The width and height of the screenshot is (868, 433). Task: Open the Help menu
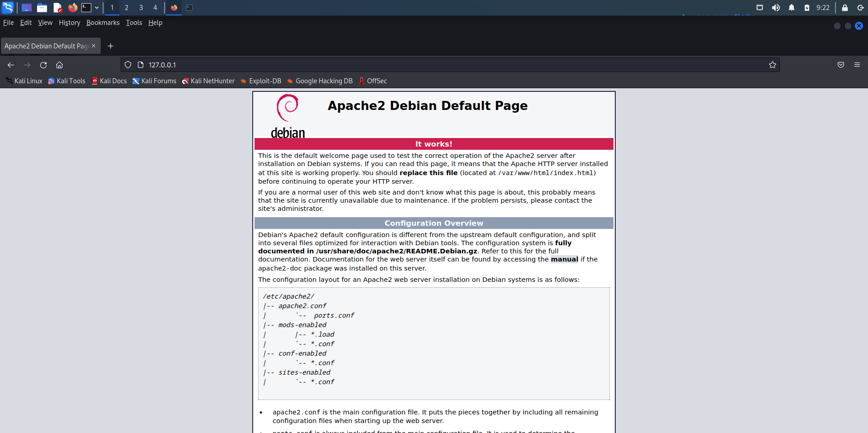[x=155, y=23]
